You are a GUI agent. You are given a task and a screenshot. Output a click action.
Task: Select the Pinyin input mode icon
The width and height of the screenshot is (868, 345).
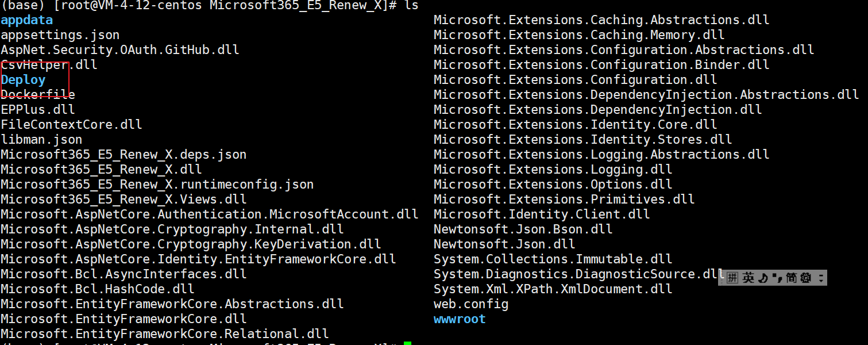[731, 277]
